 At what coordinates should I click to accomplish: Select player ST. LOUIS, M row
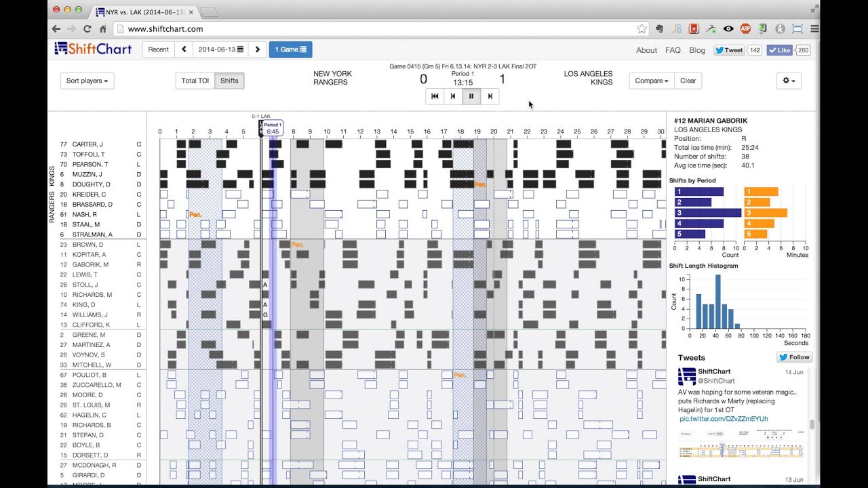pyautogui.click(x=102, y=405)
